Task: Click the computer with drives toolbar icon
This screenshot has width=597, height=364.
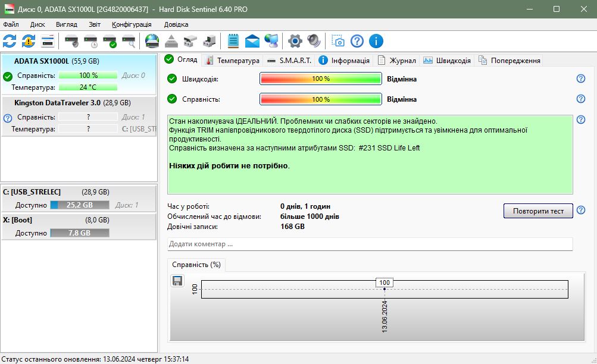Action: click(x=209, y=41)
